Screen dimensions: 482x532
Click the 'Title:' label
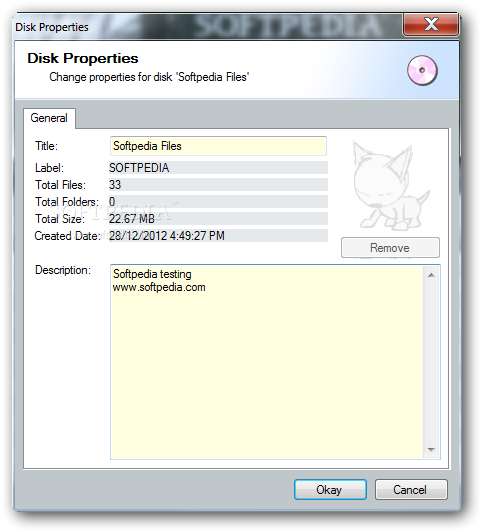[x=46, y=146]
